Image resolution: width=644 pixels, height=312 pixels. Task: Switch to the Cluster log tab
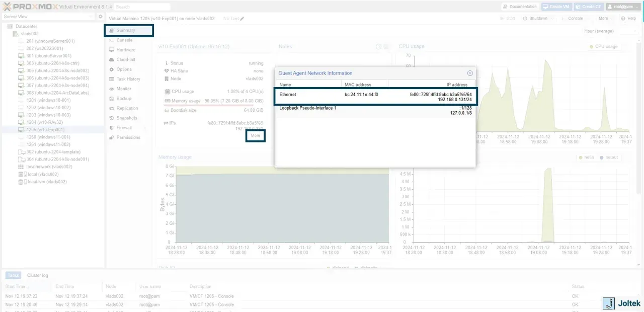pos(38,275)
